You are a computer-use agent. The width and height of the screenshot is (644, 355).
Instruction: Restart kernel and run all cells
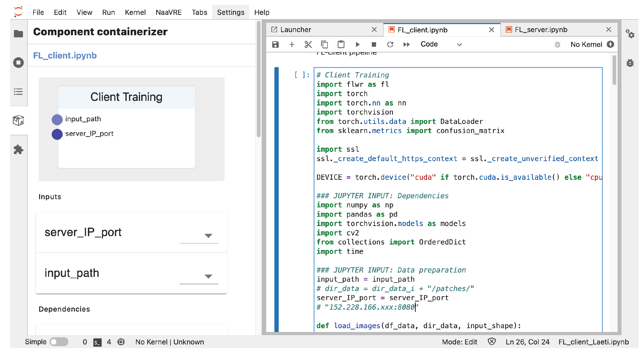(x=407, y=45)
